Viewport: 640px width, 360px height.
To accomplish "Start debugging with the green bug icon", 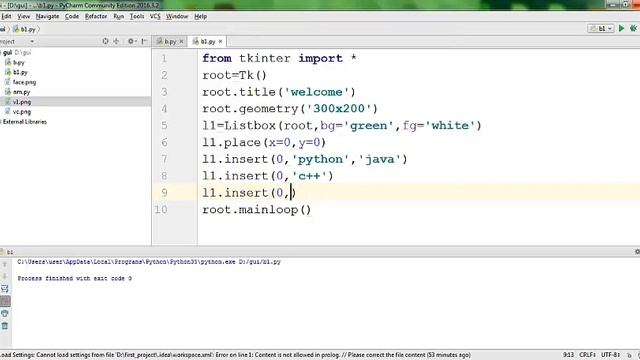I will [x=633, y=28].
